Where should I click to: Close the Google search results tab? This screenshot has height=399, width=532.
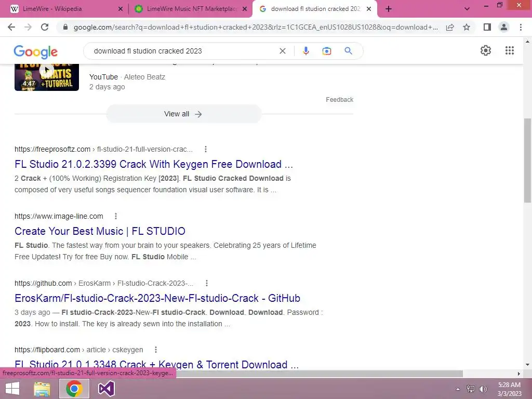click(x=369, y=9)
